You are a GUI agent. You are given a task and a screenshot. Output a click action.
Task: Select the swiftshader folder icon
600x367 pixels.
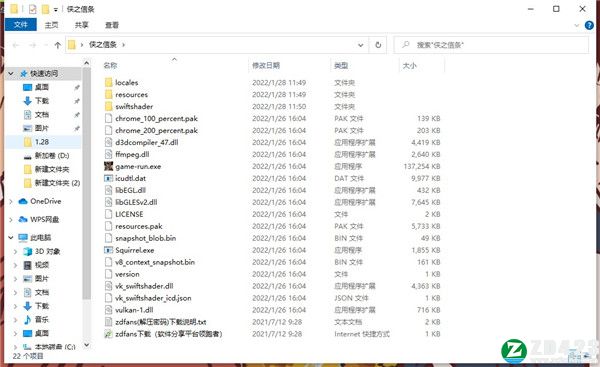point(109,106)
